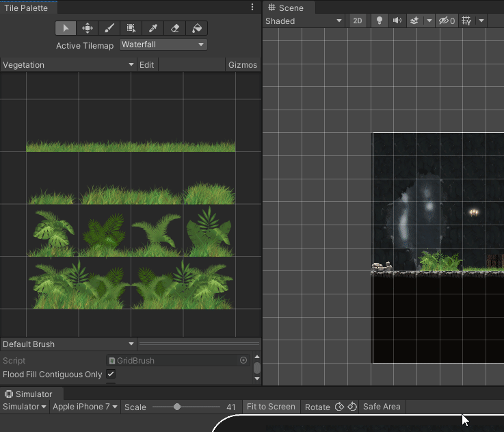Toggle hidden objects visibility eye icon
The height and width of the screenshot is (432, 504).
(x=447, y=21)
